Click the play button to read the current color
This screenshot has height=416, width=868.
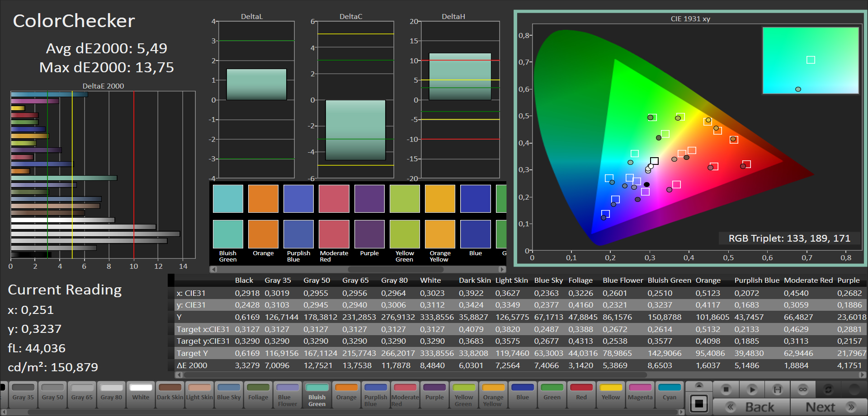[752, 389]
